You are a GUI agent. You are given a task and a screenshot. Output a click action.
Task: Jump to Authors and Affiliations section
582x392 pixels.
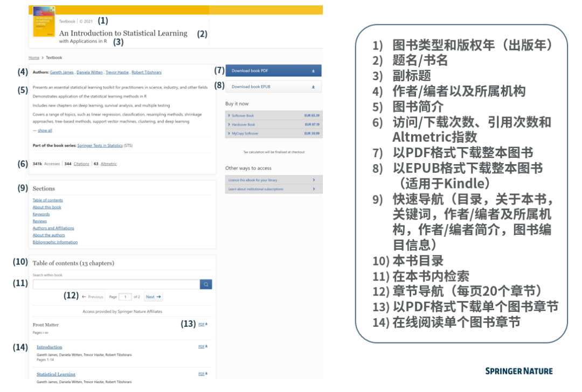[53, 228]
